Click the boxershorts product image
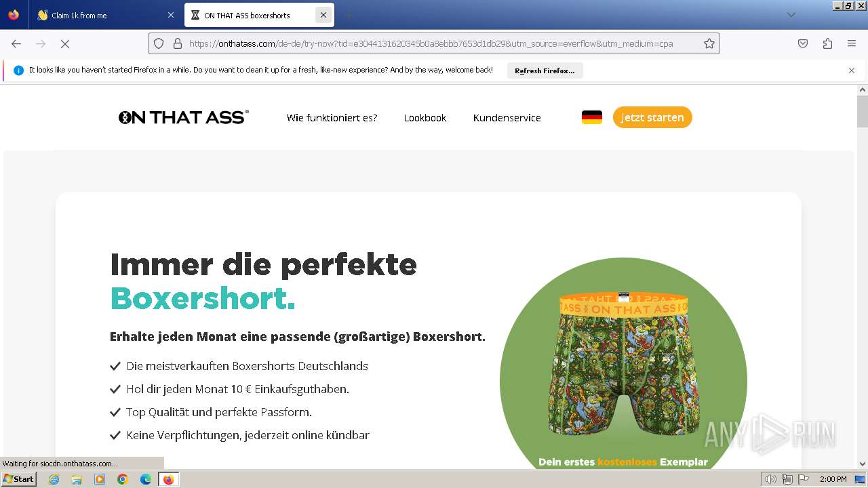Image resolution: width=868 pixels, height=488 pixels. tap(623, 363)
